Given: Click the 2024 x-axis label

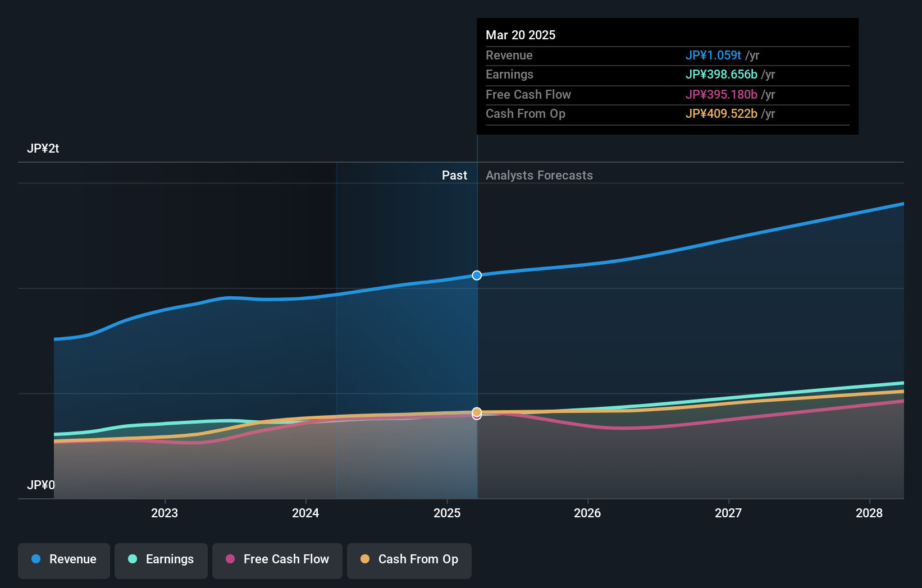Looking at the screenshot, I should point(305,513).
